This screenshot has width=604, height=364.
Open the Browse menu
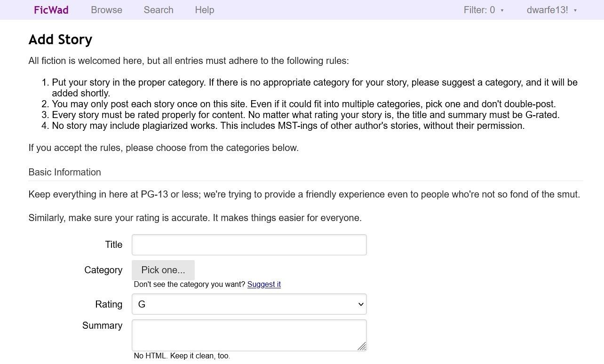point(106,10)
